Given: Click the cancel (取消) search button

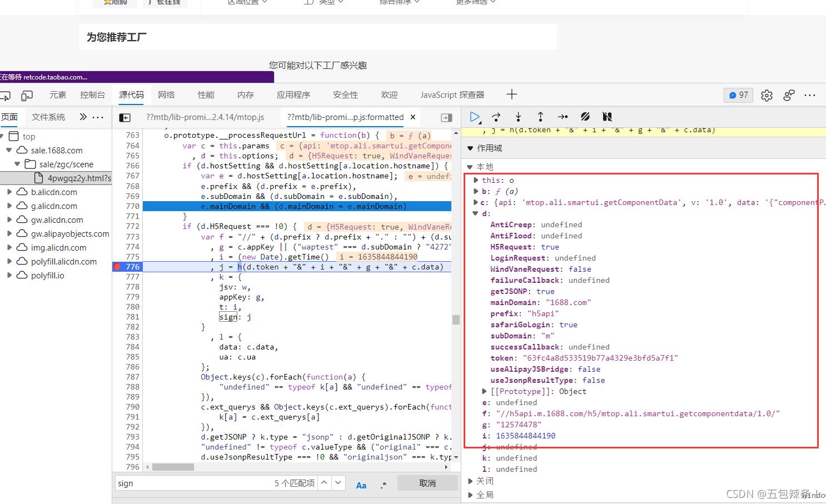Looking at the screenshot, I should coord(427,483).
